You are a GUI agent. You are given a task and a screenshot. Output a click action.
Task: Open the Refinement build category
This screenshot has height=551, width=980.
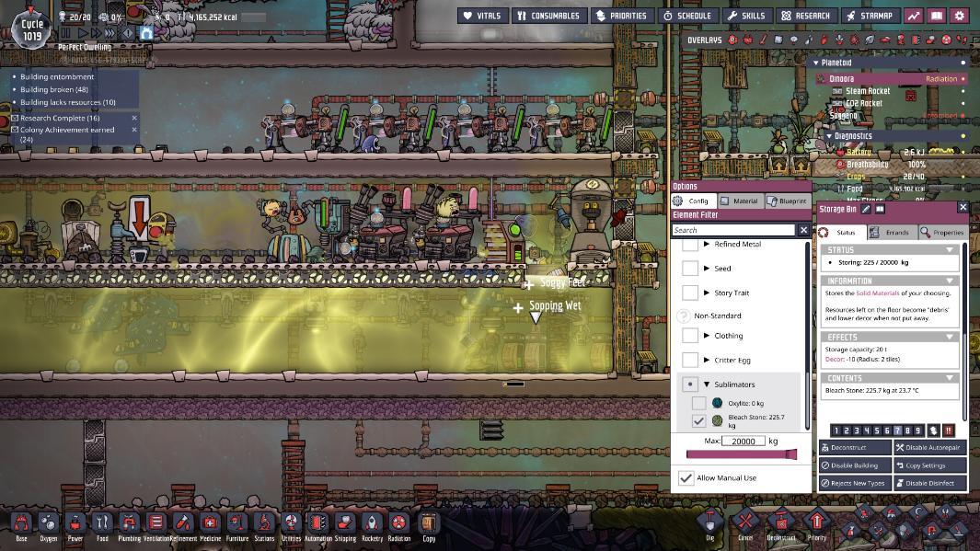point(183,523)
